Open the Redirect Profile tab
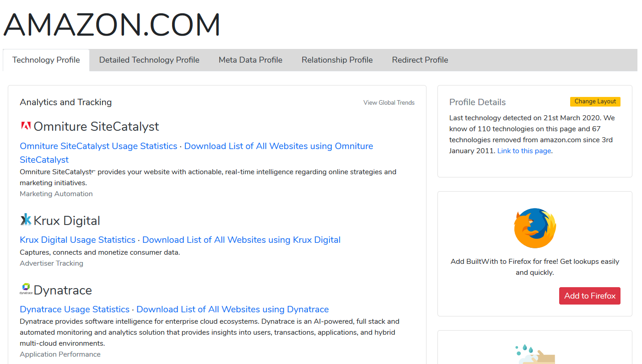This screenshot has width=642, height=364. pyautogui.click(x=420, y=60)
